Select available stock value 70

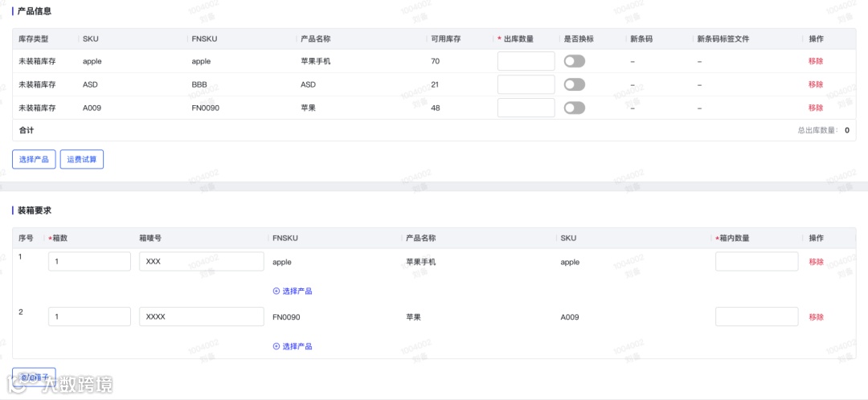(x=435, y=61)
